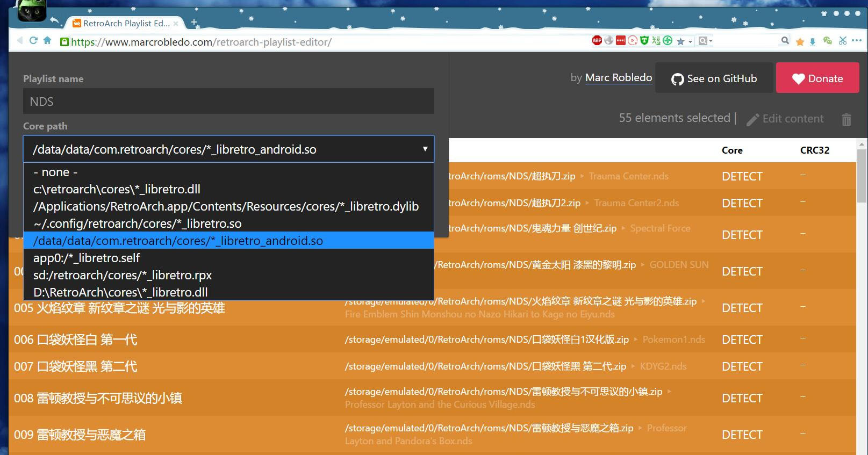Click See on GitHub button
The width and height of the screenshot is (868, 455).
[x=714, y=78]
